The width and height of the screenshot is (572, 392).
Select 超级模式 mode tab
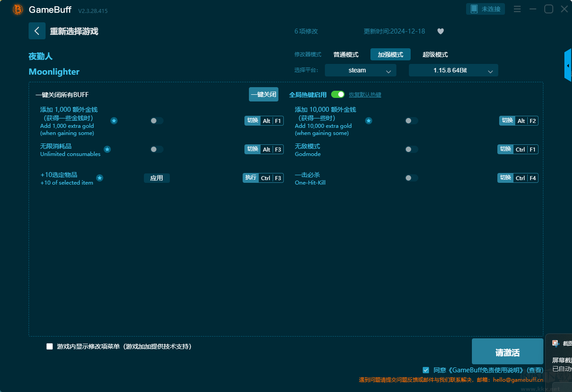[435, 55]
